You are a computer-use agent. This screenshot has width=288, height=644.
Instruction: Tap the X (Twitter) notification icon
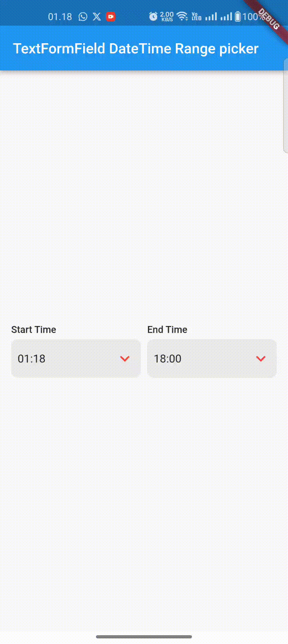[x=96, y=16]
